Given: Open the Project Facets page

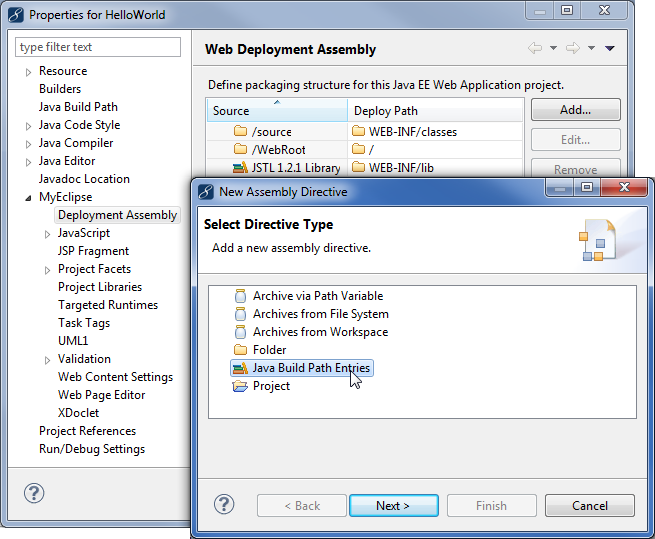Looking at the screenshot, I should [94, 269].
